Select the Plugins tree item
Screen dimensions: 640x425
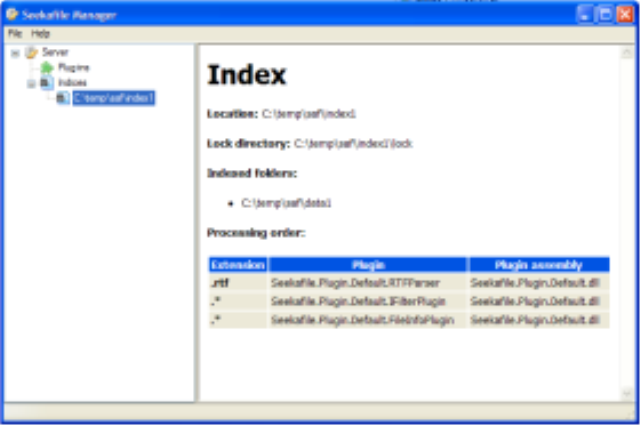[x=73, y=67]
